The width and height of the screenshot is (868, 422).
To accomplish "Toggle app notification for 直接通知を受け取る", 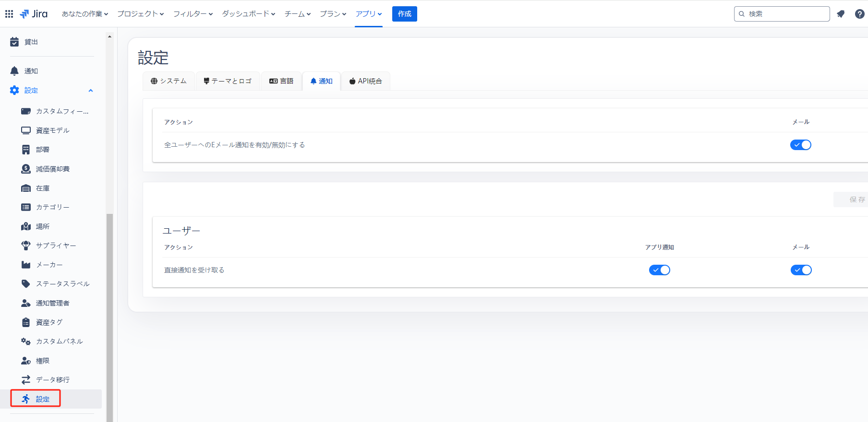I will pos(659,270).
